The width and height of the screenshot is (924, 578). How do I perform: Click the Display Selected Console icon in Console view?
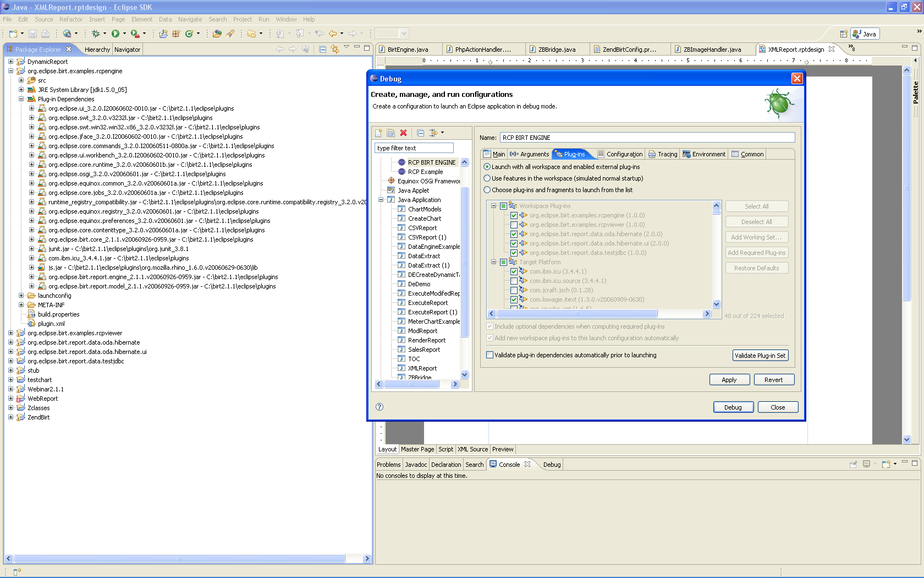[x=867, y=464]
